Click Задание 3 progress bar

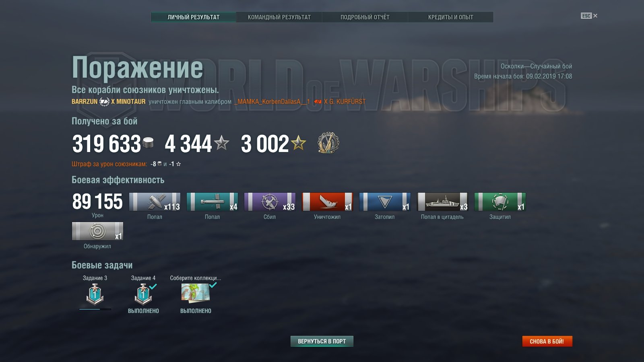[95, 309]
